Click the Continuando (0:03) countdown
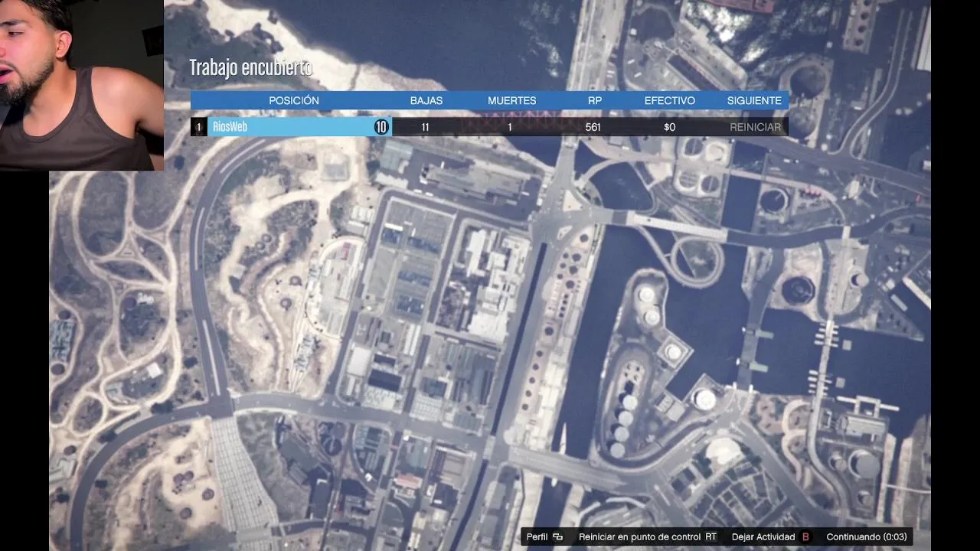 click(x=867, y=537)
